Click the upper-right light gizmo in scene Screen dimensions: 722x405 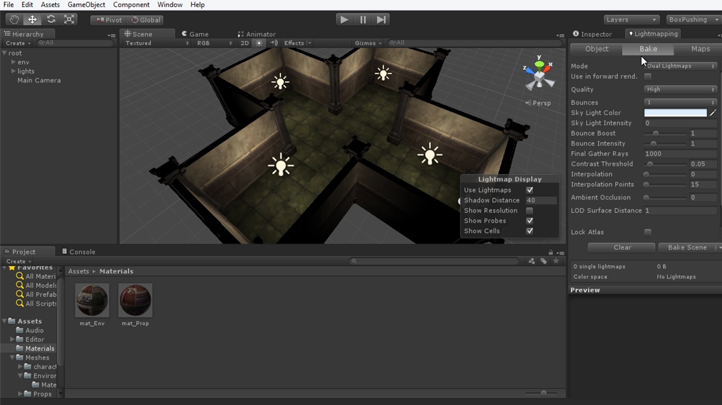(x=383, y=73)
